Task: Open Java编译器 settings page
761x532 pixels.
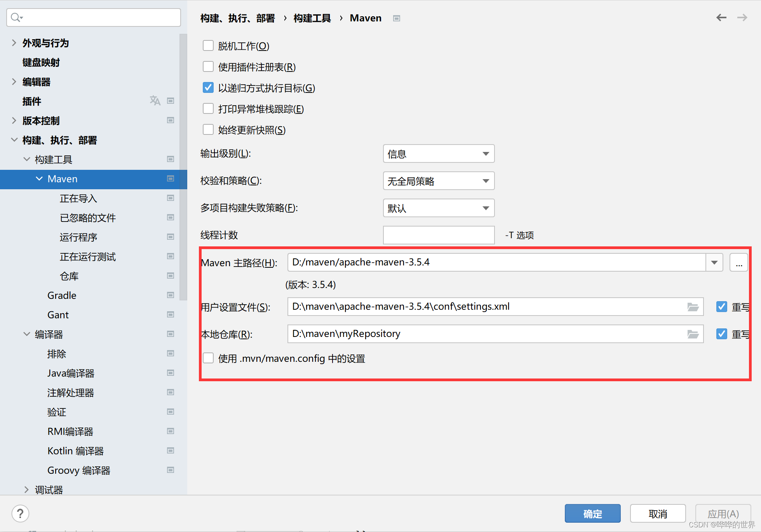Action: click(71, 373)
